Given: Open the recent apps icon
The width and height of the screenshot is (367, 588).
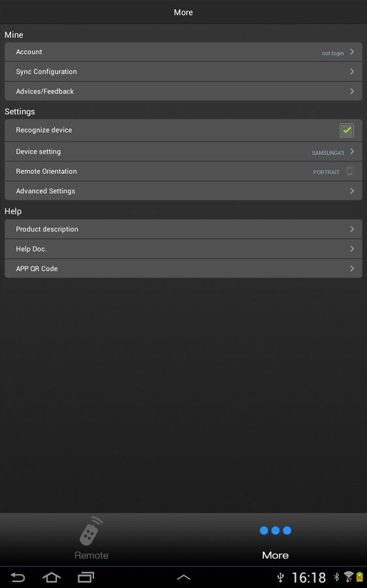Looking at the screenshot, I should 86,577.
